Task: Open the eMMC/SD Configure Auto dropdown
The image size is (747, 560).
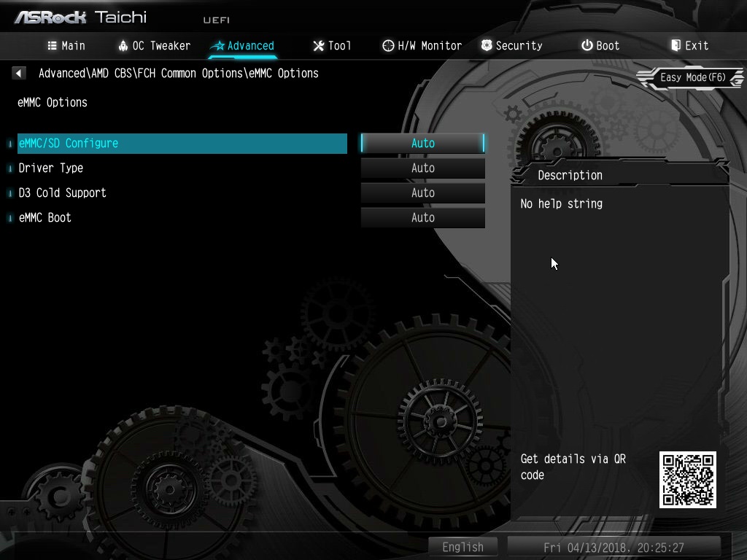Action: coord(423,144)
